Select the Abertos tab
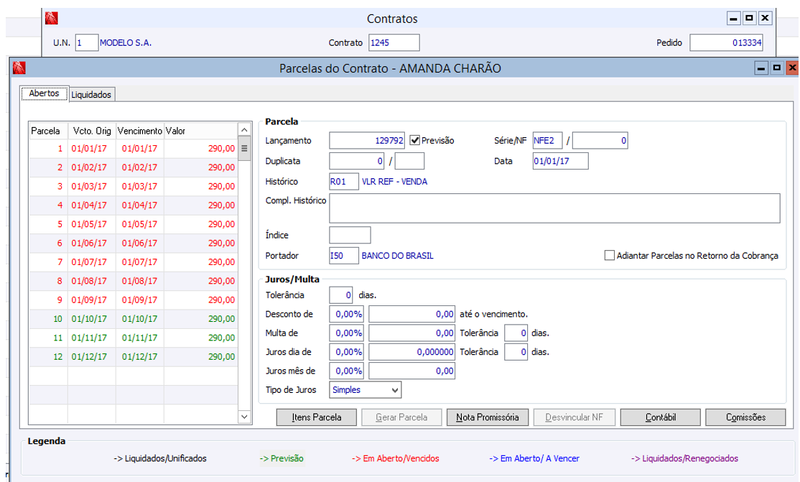 coord(44,93)
